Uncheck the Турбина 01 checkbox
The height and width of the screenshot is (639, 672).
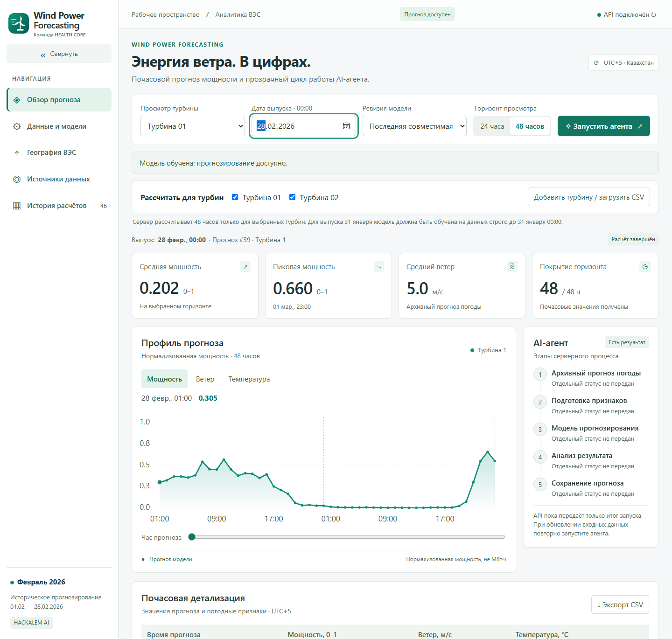(235, 197)
